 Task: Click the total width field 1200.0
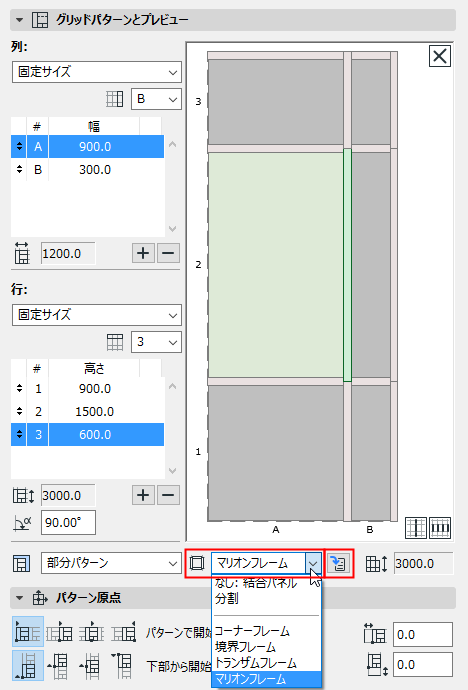click(68, 253)
